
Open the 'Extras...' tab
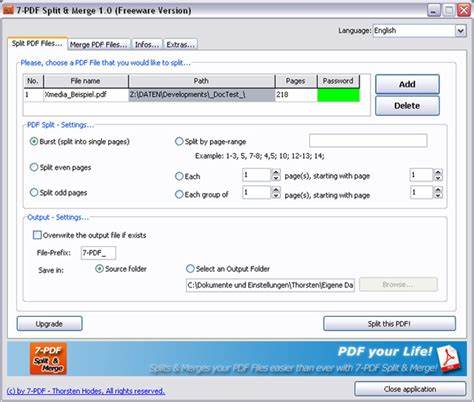click(x=180, y=44)
